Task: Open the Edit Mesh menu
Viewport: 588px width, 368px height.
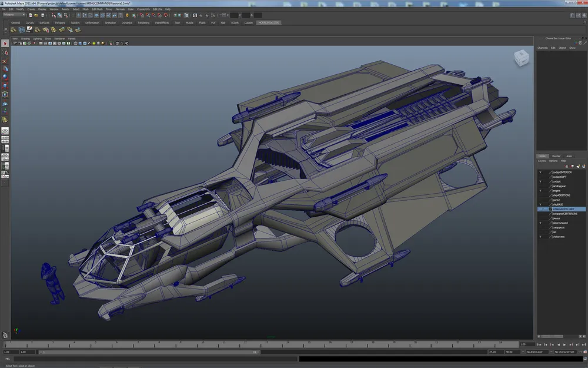Action: 97,9
